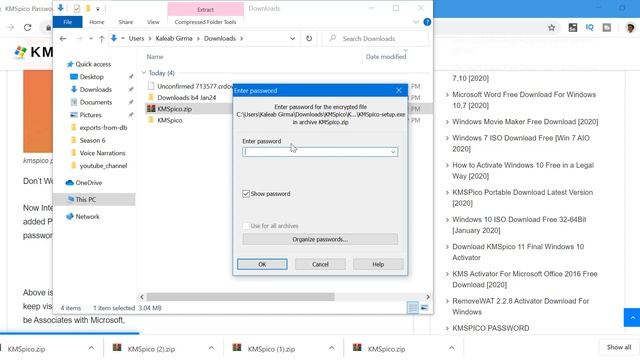This screenshot has height=360, width=640.
Task: Open Organize passwords button
Action: (320, 239)
